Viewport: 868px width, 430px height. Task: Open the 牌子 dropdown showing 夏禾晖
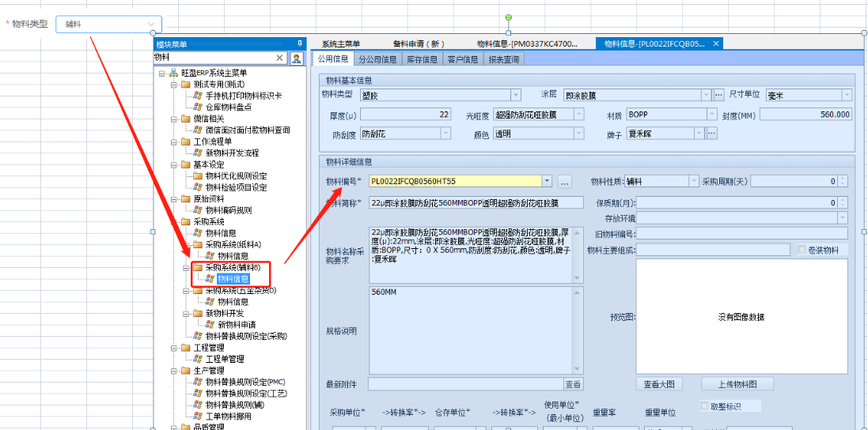coord(699,134)
